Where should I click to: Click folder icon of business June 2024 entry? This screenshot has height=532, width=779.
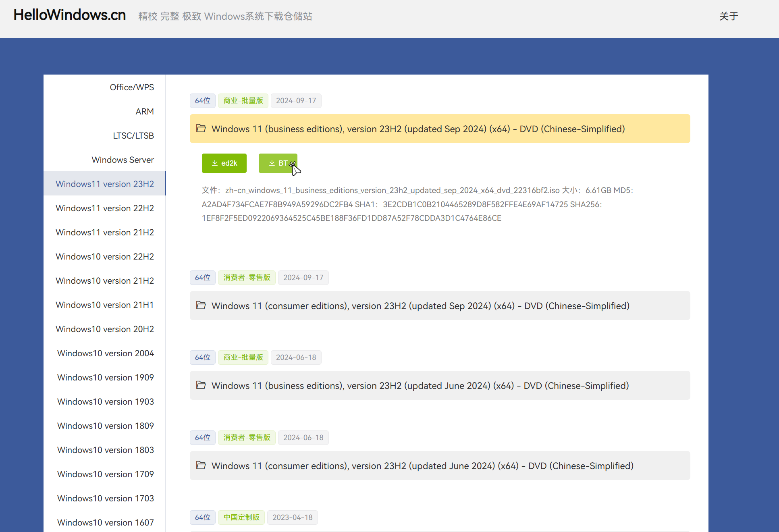(x=201, y=385)
